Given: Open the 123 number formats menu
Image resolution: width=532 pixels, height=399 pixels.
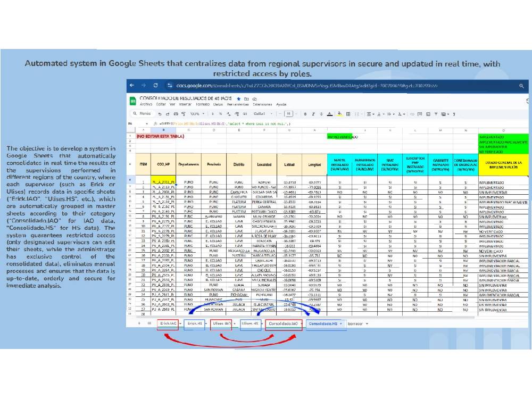Looking at the screenshot, I should tap(245, 114).
